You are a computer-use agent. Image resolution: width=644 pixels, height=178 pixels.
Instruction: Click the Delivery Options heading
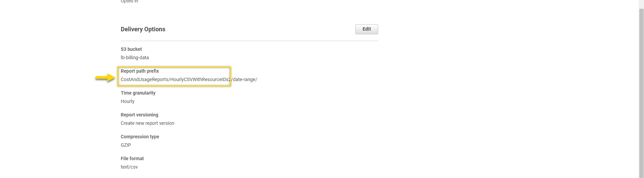click(x=143, y=29)
